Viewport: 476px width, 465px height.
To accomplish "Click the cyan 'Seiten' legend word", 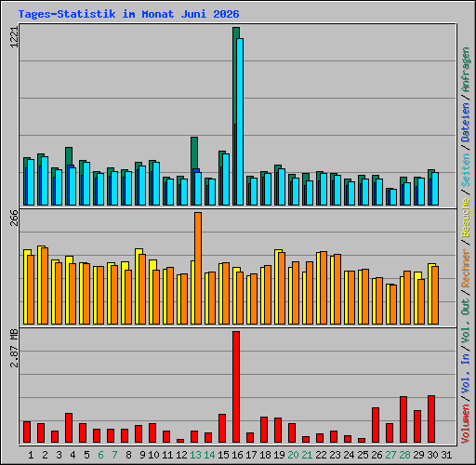I will coord(466,170).
